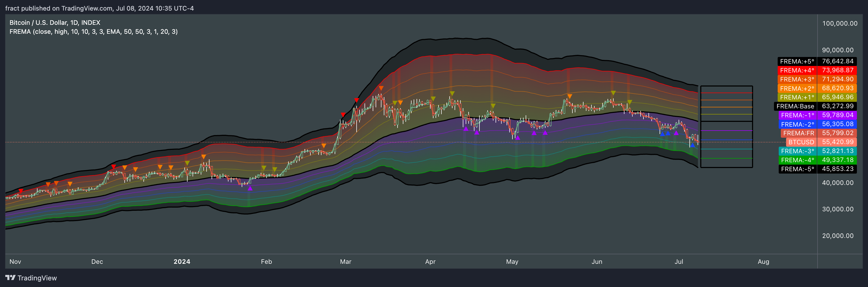Click the purple up-triangle signal below late January

pos(250,188)
